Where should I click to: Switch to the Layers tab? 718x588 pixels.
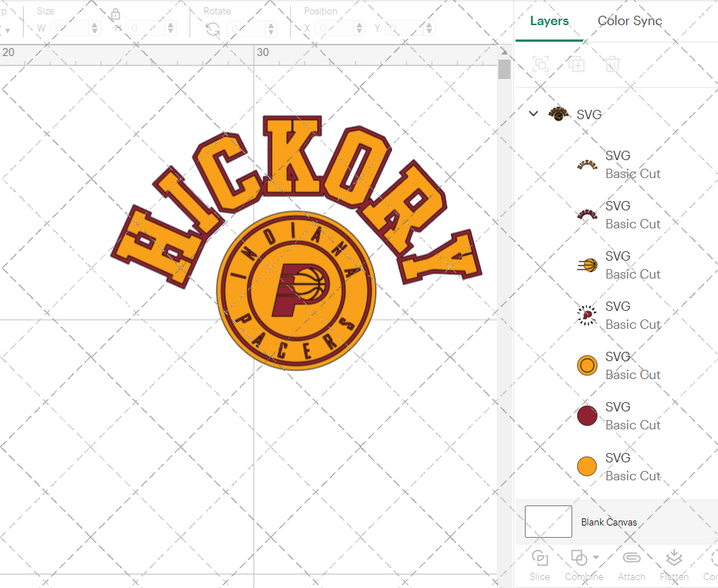tap(549, 21)
